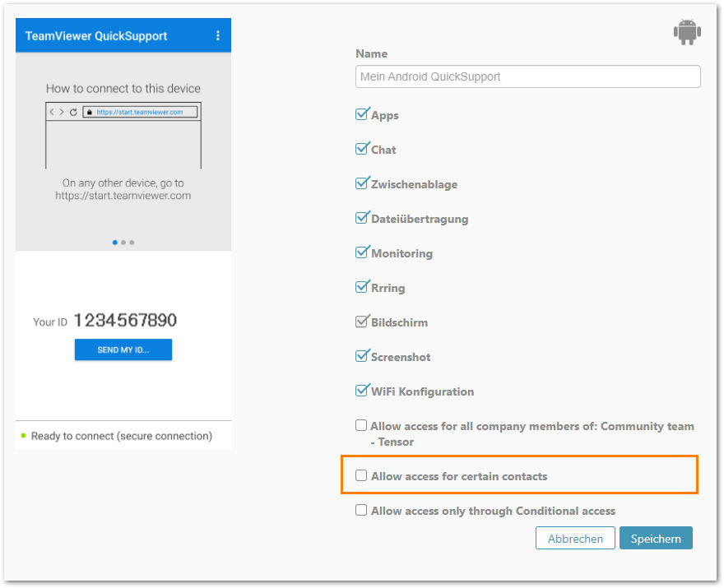The image size is (724, 588).
Task: Click the Android robot icon
Action: tap(687, 32)
